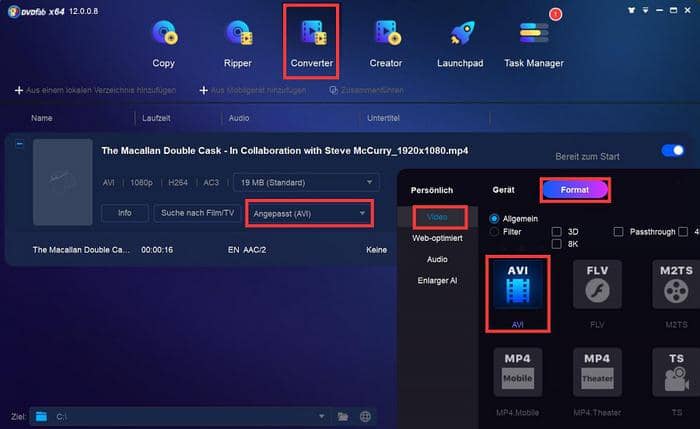Click The Macallan Double Ca... track row

coord(81,250)
